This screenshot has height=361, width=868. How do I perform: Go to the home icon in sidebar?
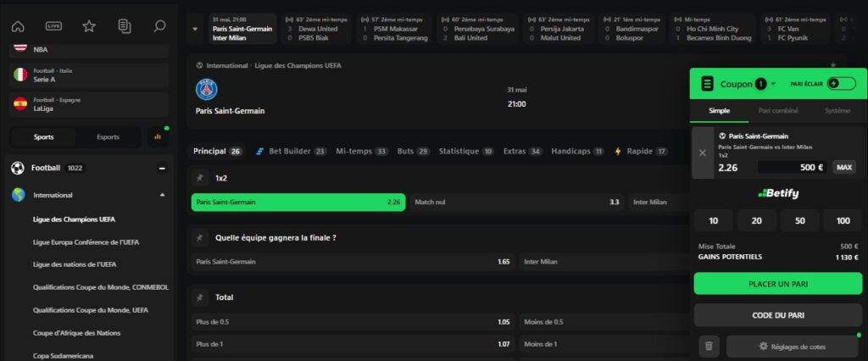[x=18, y=25]
